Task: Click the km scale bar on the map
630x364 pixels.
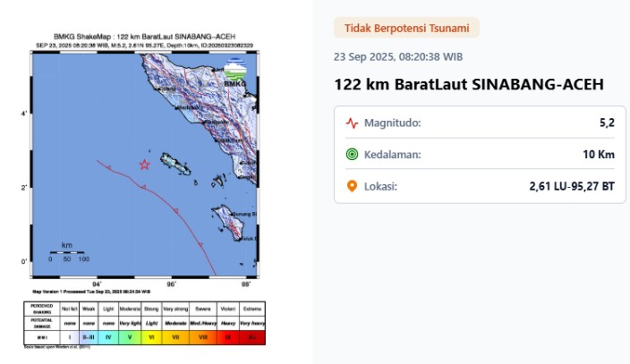Action: click(67, 252)
